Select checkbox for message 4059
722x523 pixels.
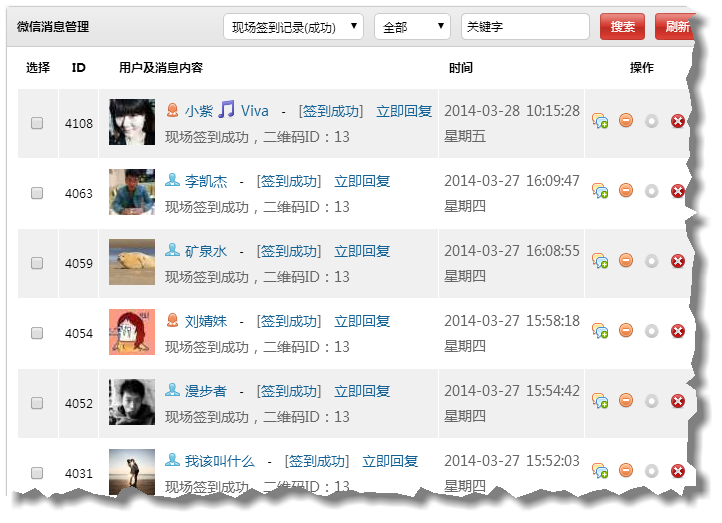(x=37, y=263)
